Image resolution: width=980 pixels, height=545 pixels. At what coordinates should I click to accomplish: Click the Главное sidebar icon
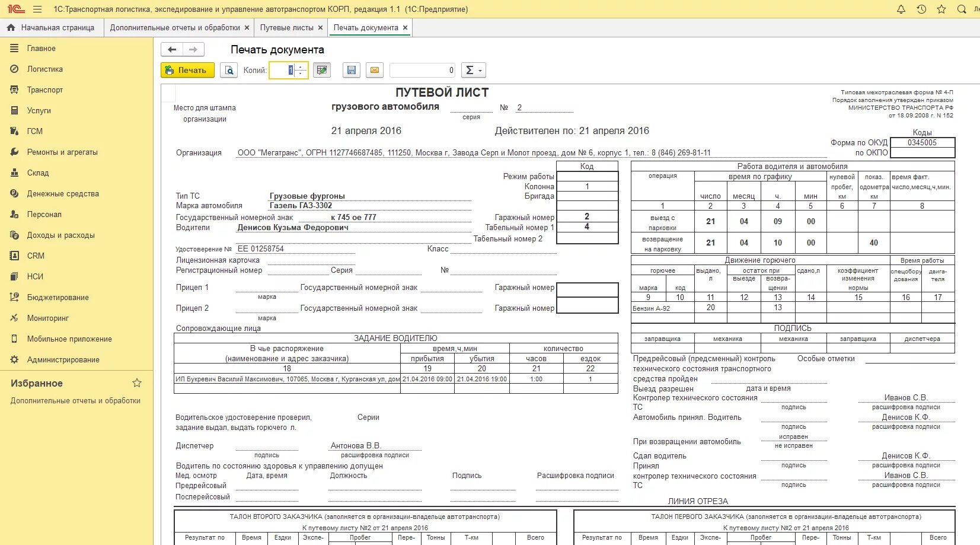pos(14,49)
